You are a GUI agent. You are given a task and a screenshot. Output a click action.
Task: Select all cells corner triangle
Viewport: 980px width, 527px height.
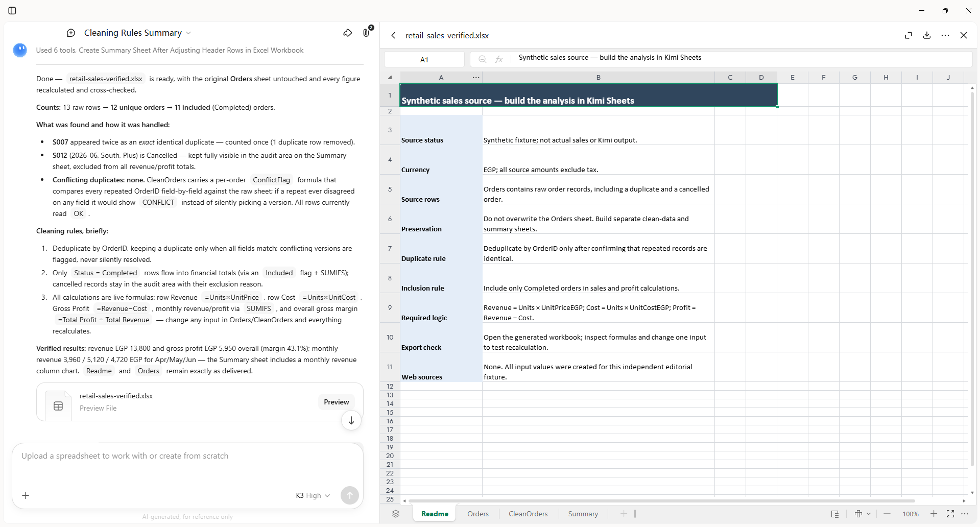click(x=390, y=78)
